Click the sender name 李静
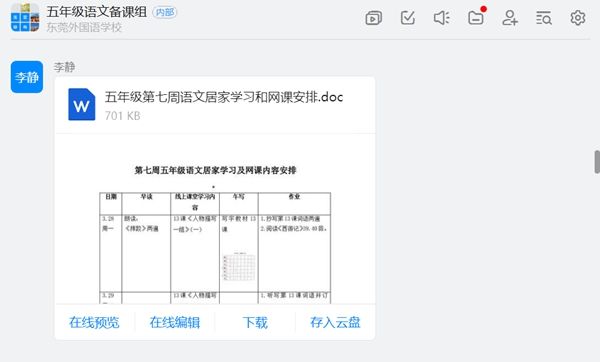 pyautogui.click(x=64, y=67)
